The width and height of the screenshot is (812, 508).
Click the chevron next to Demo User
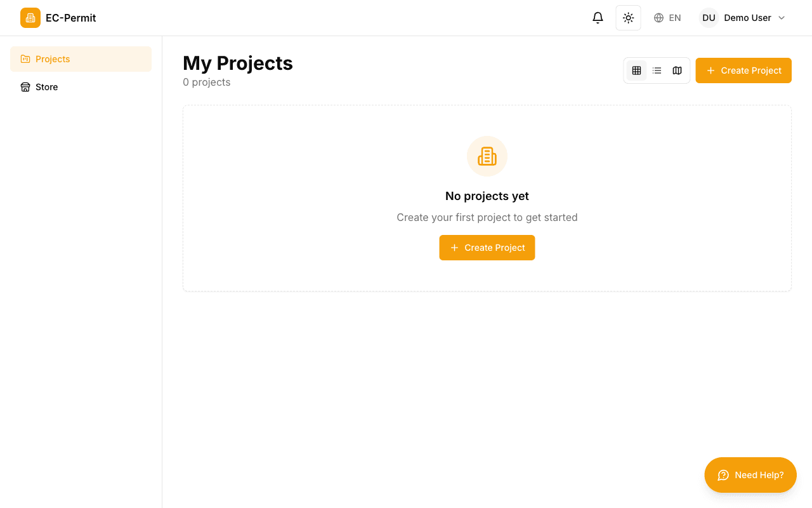pos(782,18)
